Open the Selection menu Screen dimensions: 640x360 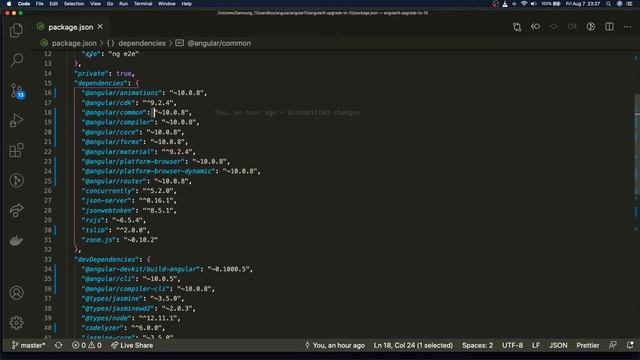[x=74, y=4]
